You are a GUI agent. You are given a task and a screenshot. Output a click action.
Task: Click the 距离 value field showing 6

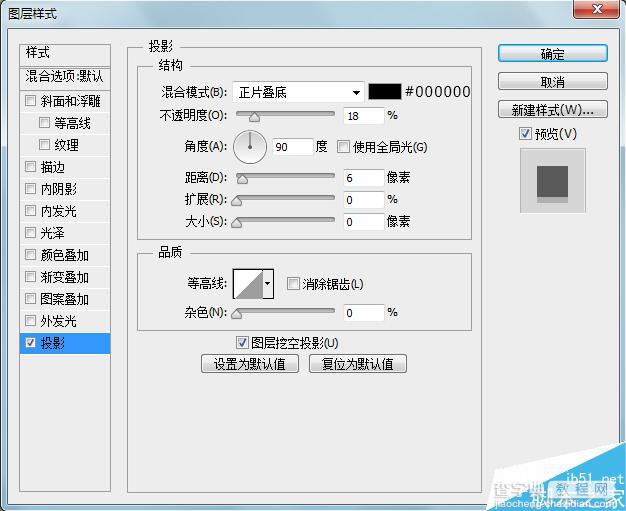coord(364,178)
